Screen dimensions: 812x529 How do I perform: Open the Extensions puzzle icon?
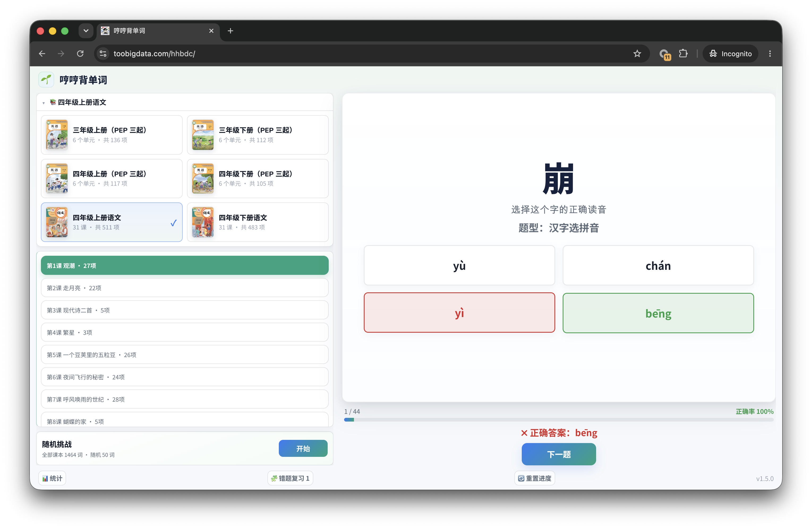pos(683,54)
